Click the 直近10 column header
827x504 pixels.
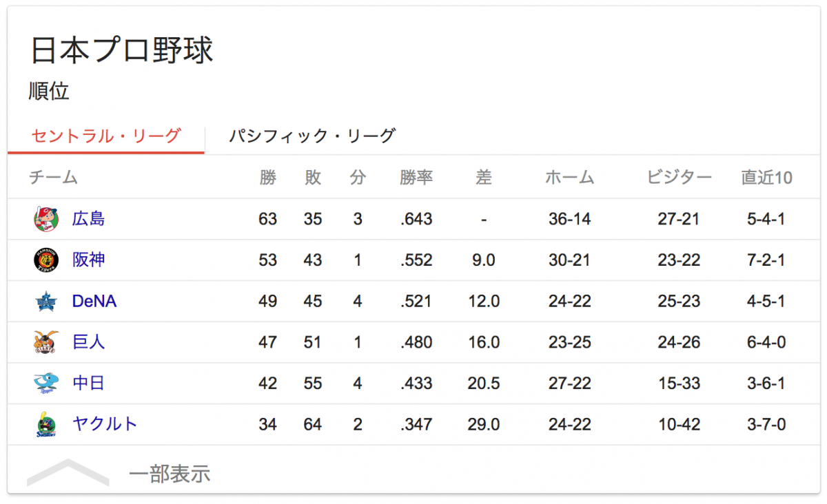coord(766,178)
